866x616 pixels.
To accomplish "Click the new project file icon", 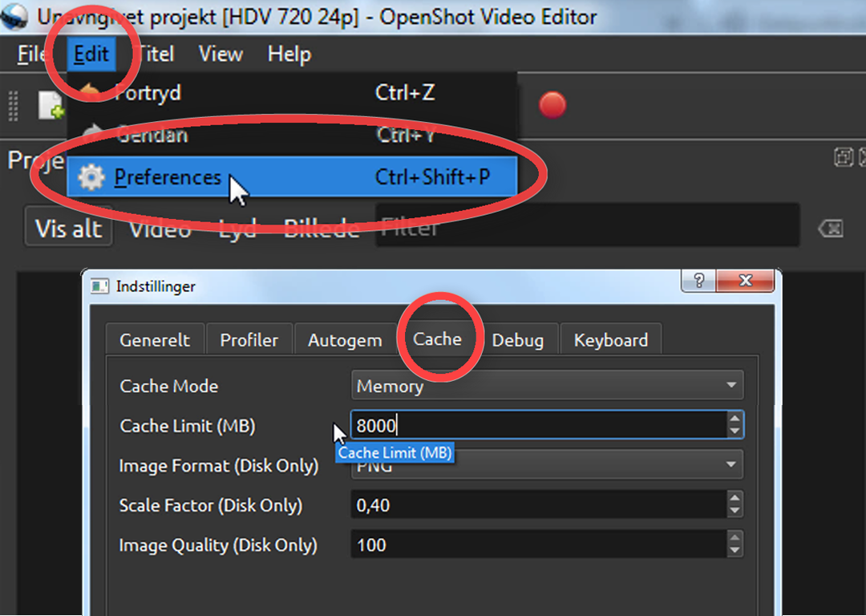I will (51, 105).
